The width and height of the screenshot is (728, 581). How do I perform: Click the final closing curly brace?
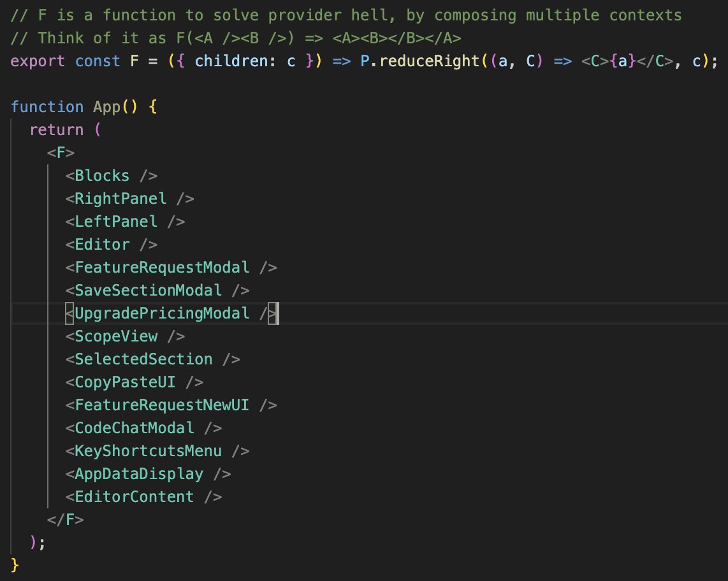(15, 565)
